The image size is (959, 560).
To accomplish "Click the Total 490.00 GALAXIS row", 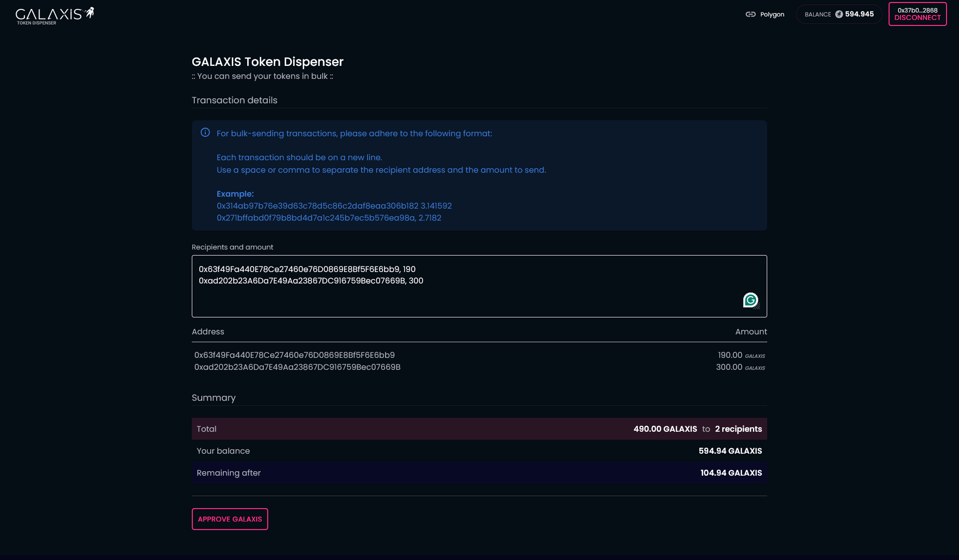I will point(479,429).
